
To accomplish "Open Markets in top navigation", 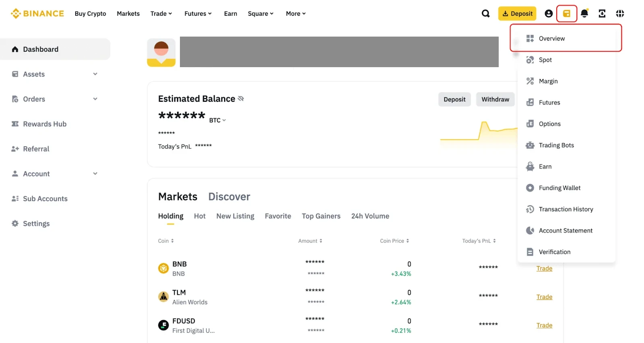I will point(128,14).
